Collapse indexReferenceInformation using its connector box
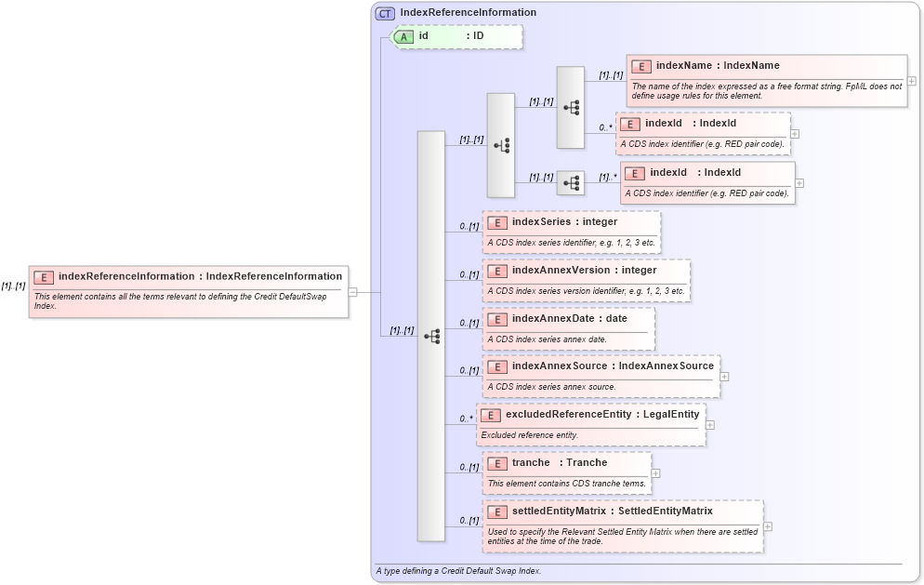 [354, 290]
